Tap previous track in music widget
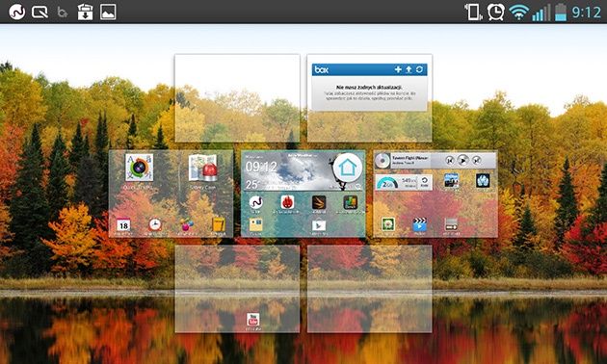607x364 pixels. click(449, 160)
